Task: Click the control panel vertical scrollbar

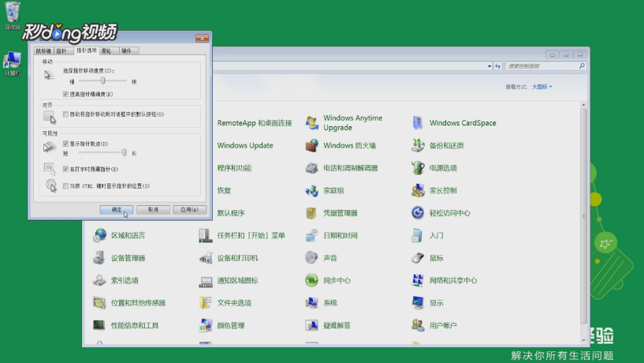Action: (583, 215)
